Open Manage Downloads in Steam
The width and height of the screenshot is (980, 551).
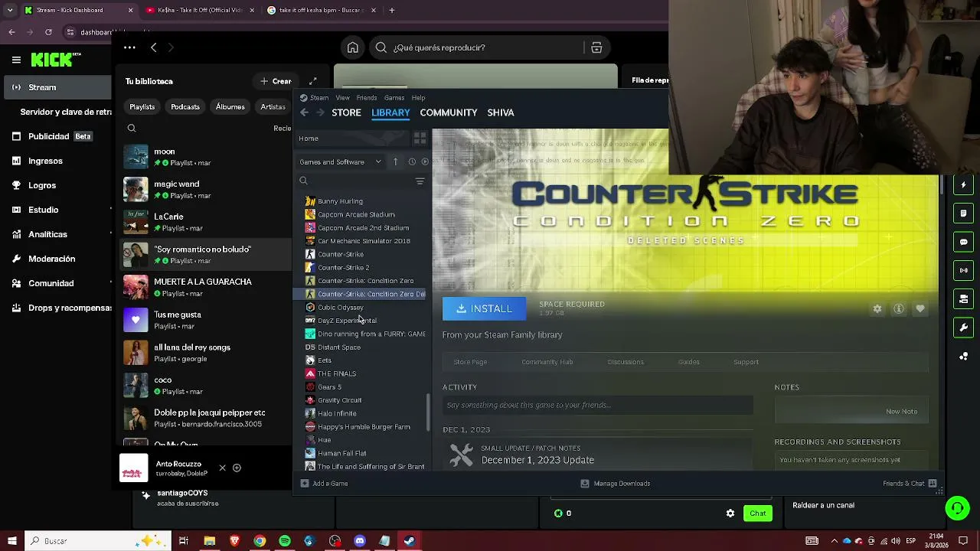(616, 484)
